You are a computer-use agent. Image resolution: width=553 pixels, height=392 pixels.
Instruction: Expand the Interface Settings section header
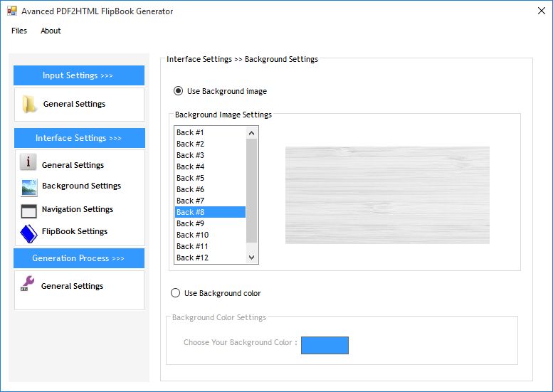[x=78, y=138]
